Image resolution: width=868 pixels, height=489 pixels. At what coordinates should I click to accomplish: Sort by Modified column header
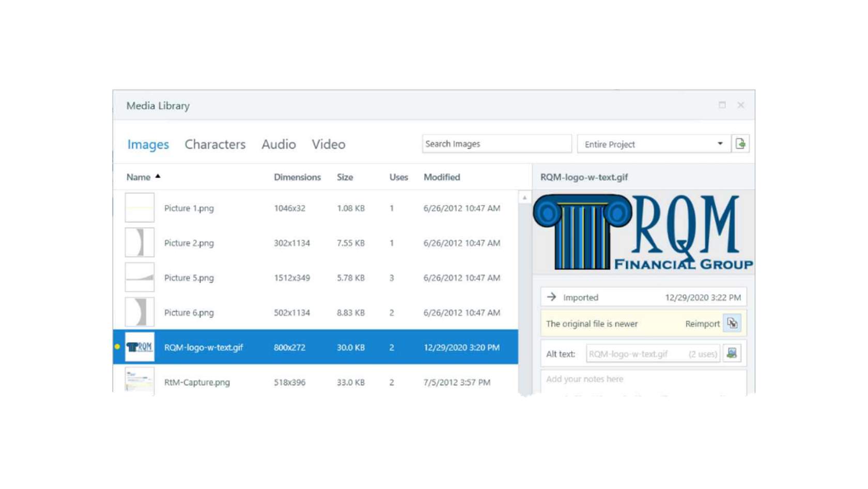coord(442,177)
